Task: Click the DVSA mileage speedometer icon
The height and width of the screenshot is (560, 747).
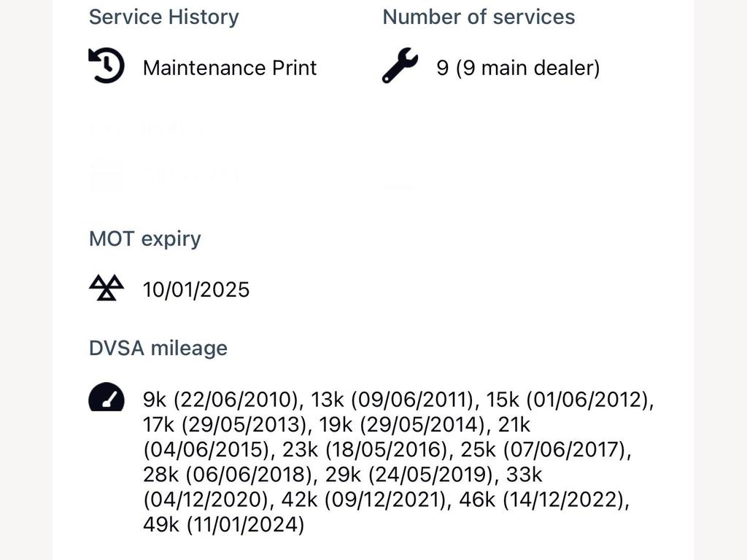Action: pos(107,397)
